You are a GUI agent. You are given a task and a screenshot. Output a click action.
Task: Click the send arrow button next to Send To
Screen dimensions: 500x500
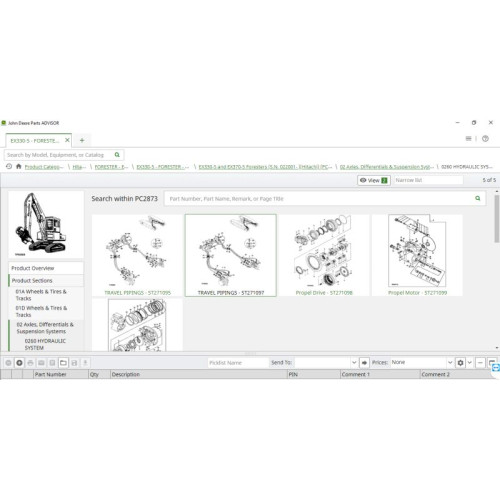pyautogui.click(x=364, y=363)
